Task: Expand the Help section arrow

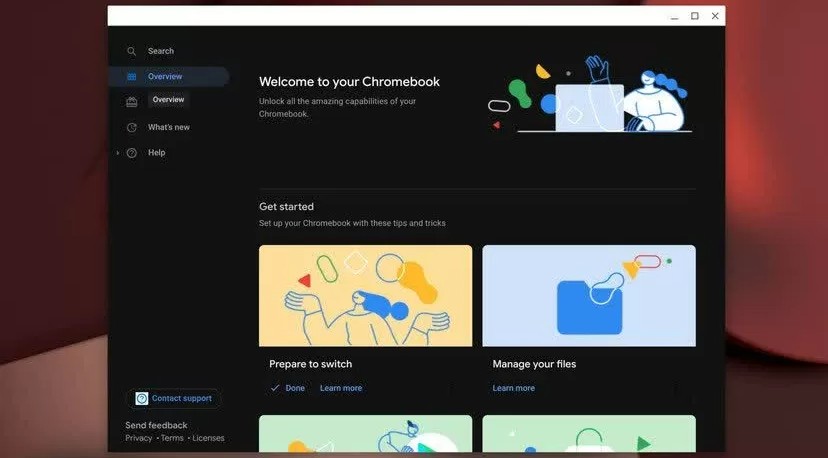Action: pyautogui.click(x=117, y=153)
